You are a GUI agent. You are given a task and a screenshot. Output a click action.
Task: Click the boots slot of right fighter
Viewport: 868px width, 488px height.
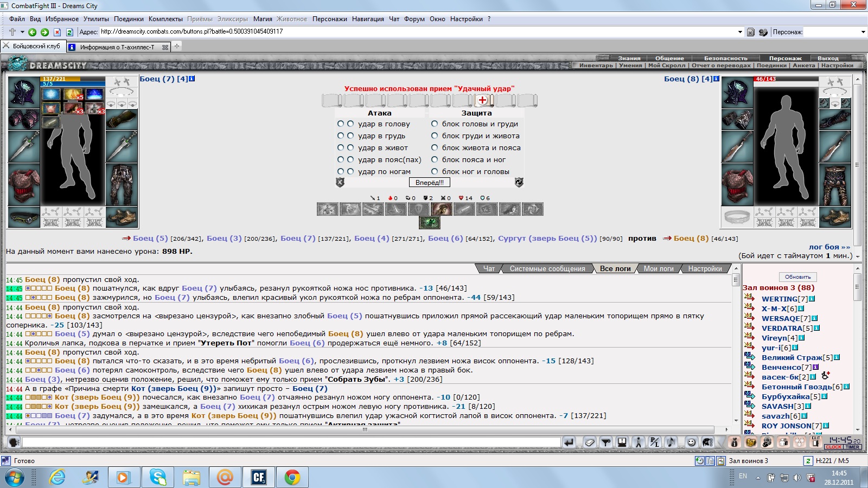tap(835, 217)
